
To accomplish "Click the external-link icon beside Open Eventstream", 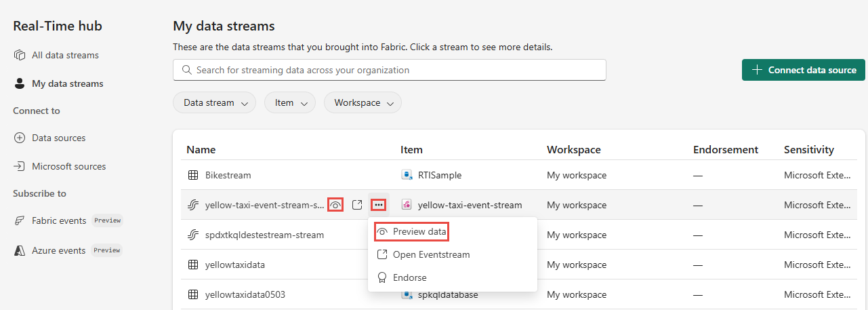I will click(x=382, y=254).
